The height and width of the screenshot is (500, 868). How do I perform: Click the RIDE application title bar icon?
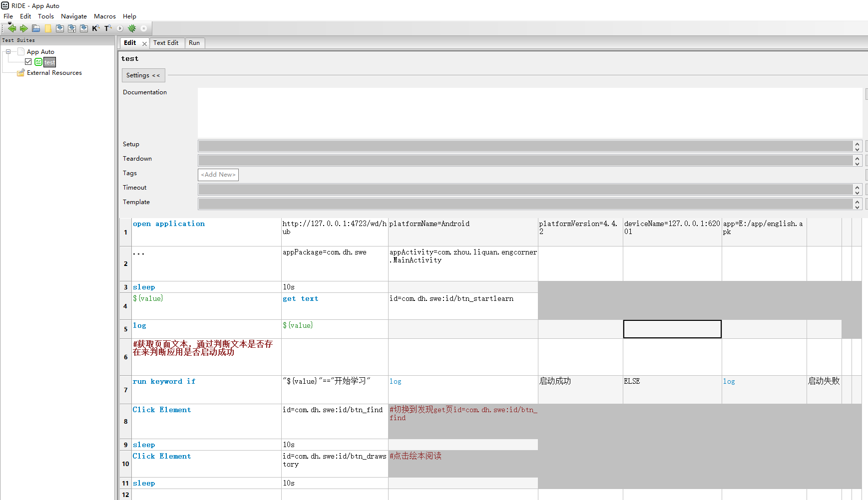(5, 5)
